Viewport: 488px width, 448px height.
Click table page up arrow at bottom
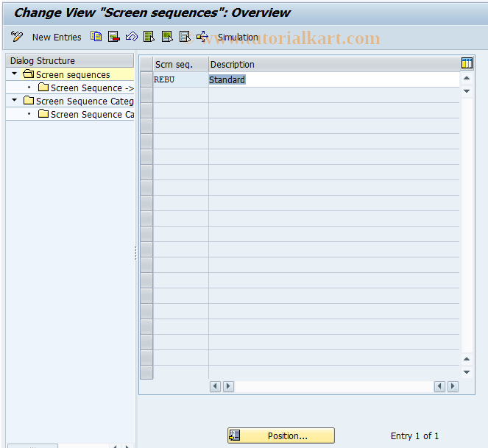pos(467,359)
